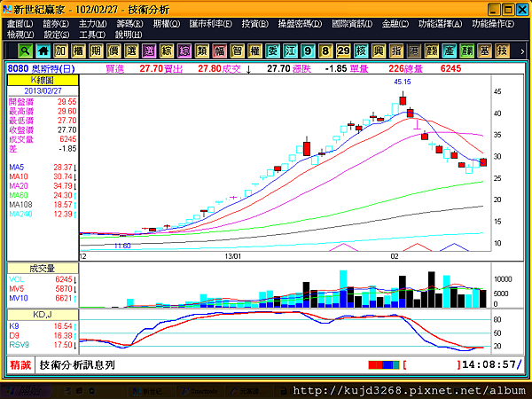Click the 加 toolbar icon
This screenshot has width=532, height=399.
[60, 51]
